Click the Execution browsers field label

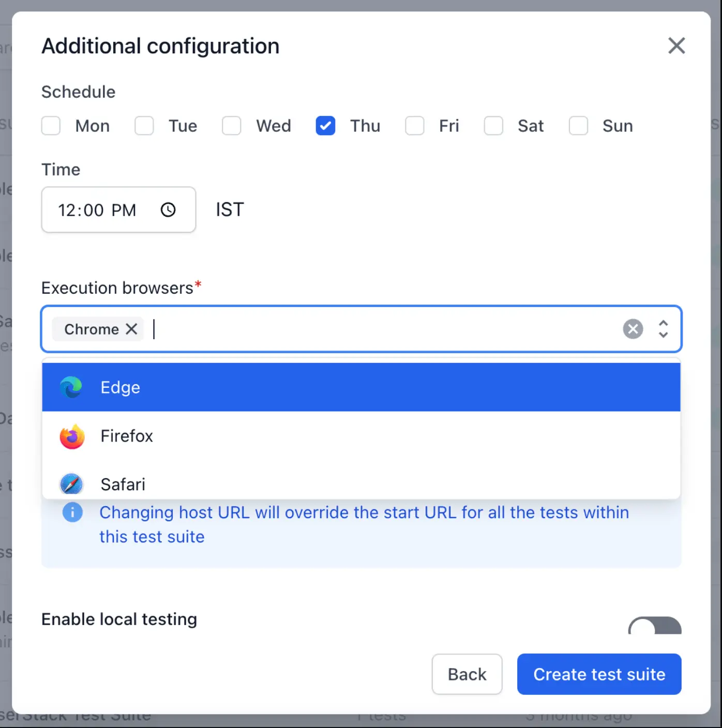coord(121,287)
